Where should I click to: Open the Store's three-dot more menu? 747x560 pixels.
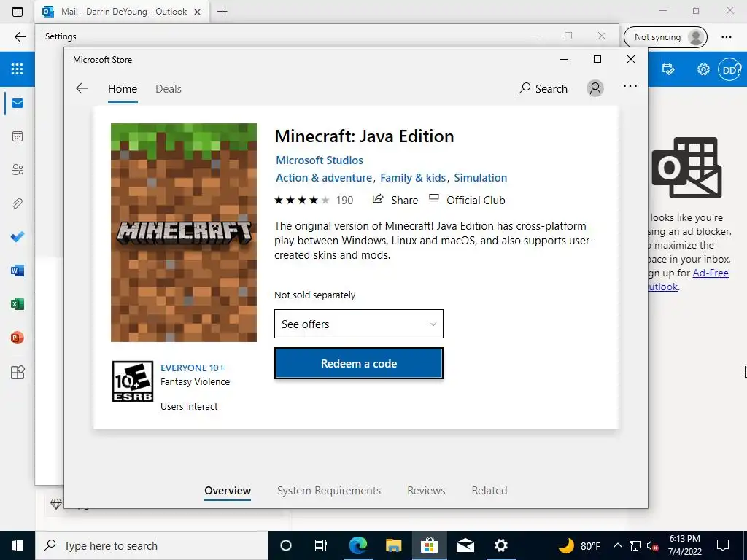pos(630,86)
